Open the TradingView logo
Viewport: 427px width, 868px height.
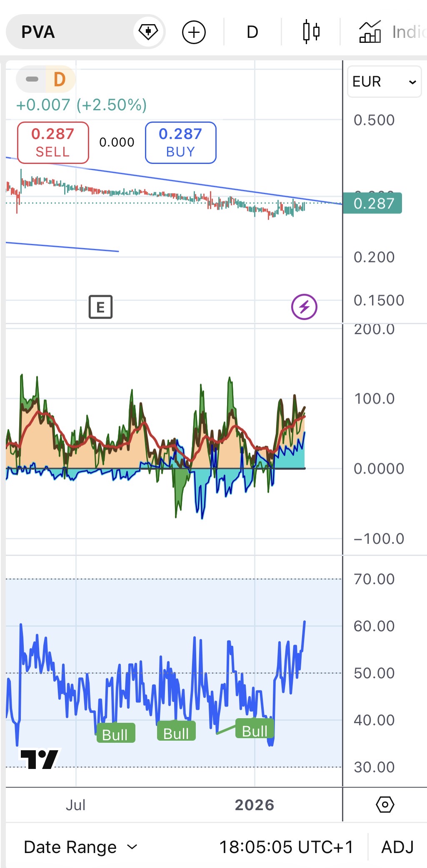coord(40,759)
